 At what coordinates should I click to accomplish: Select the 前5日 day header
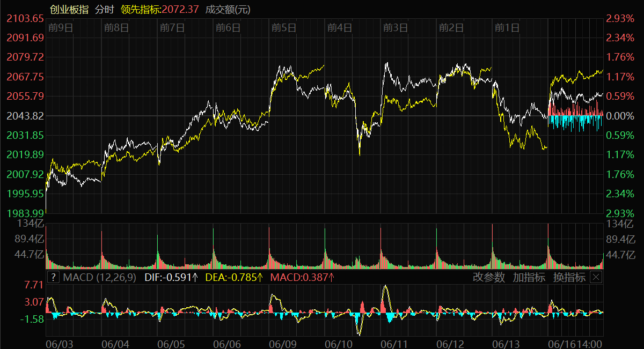(284, 27)
